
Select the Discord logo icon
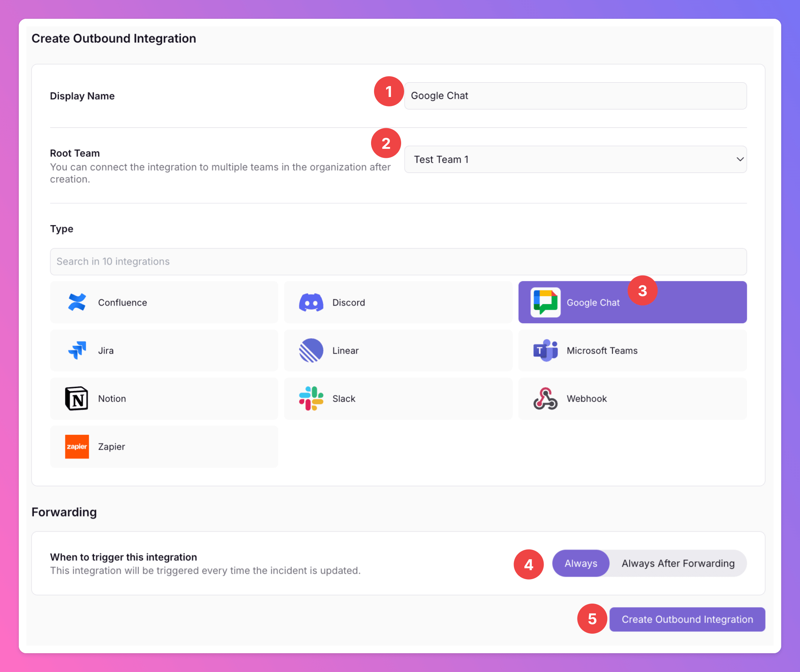(311, 303)
